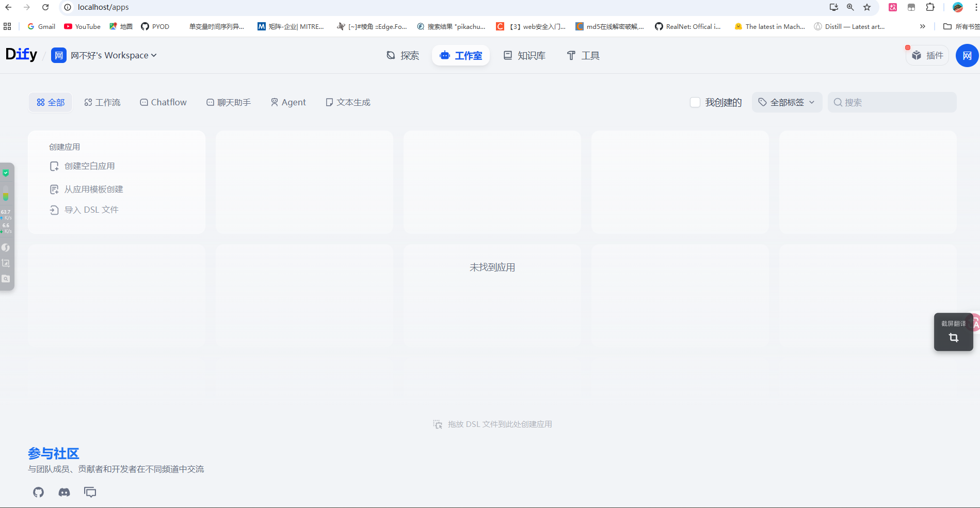Open the forum discussion icon
Viewport: 980px width, 508px height.
[x=90, y=492]
